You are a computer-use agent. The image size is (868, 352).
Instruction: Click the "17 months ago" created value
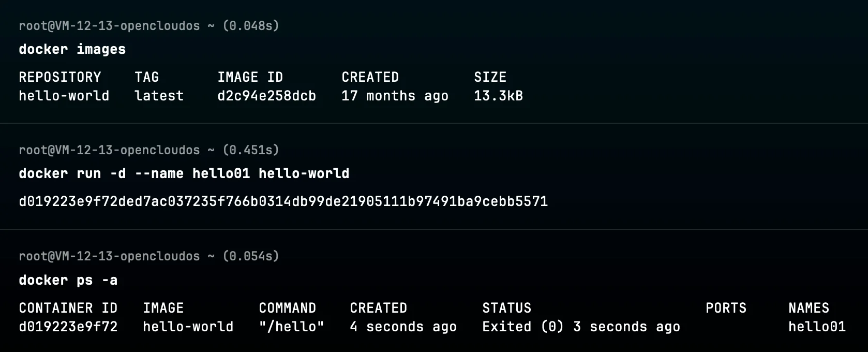(395, 96)
